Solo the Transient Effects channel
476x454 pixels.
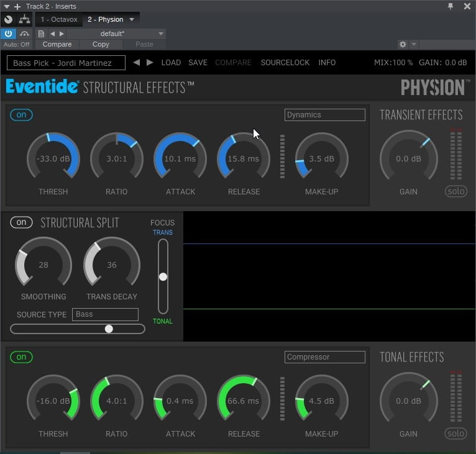click(x=455, y=191)
